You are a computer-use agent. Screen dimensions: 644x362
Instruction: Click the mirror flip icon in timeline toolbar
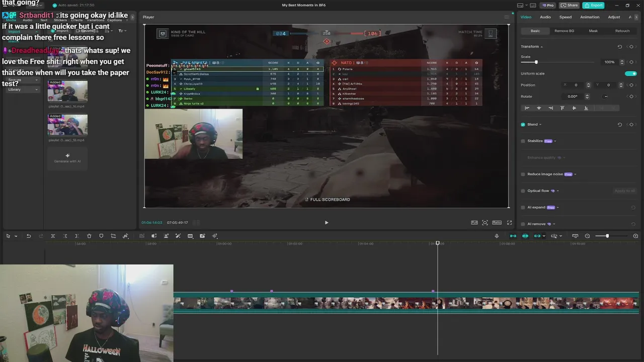154,236
